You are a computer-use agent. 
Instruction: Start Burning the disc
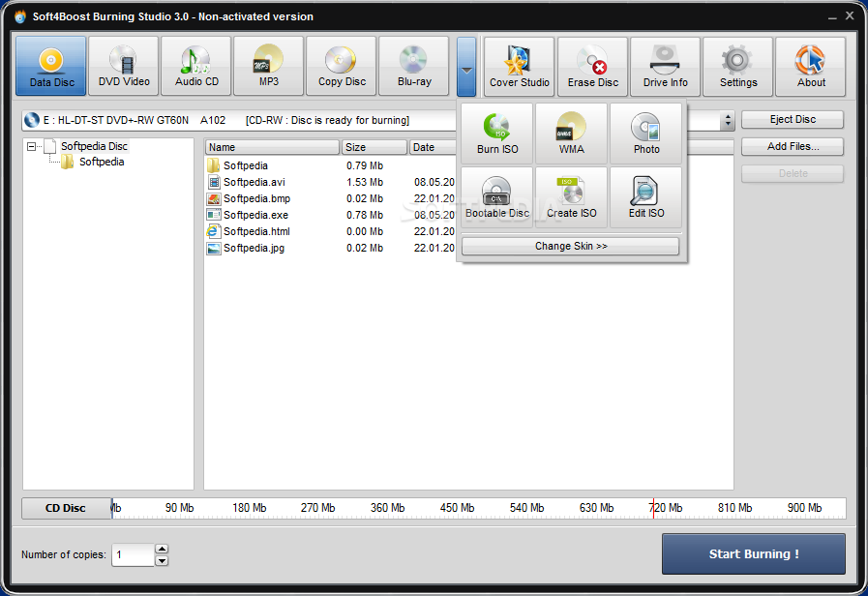click(754, 554)
